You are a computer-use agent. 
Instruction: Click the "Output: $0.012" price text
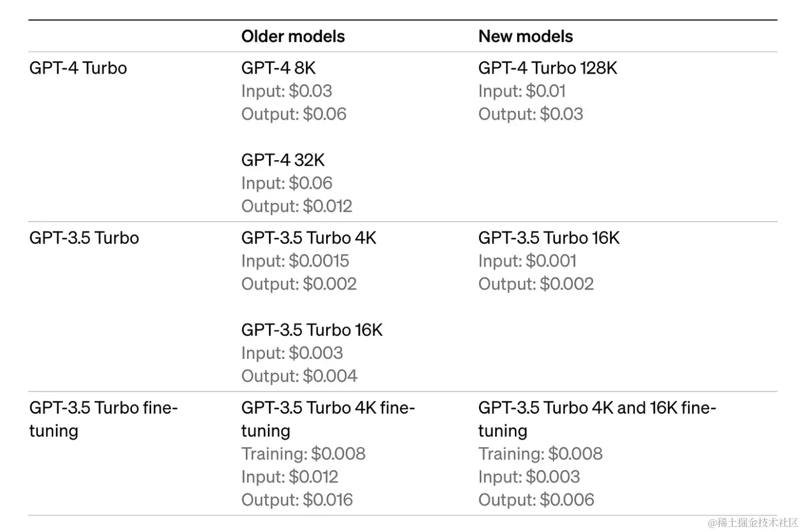(297, 207)
